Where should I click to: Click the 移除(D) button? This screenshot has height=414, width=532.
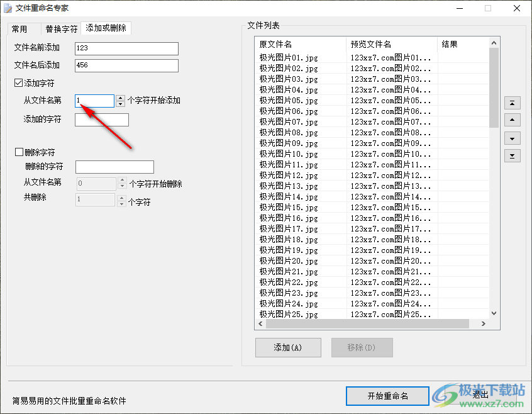coord(362,347)
